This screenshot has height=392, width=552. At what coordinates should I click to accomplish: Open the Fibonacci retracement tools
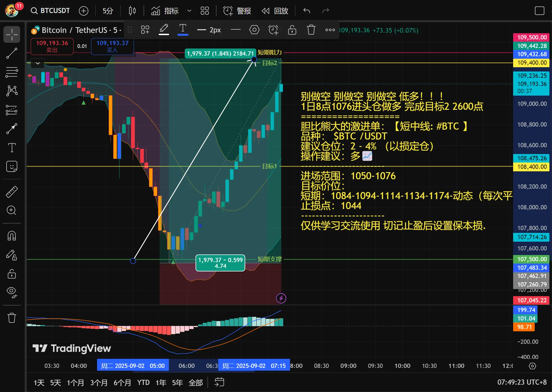(12, 72)
